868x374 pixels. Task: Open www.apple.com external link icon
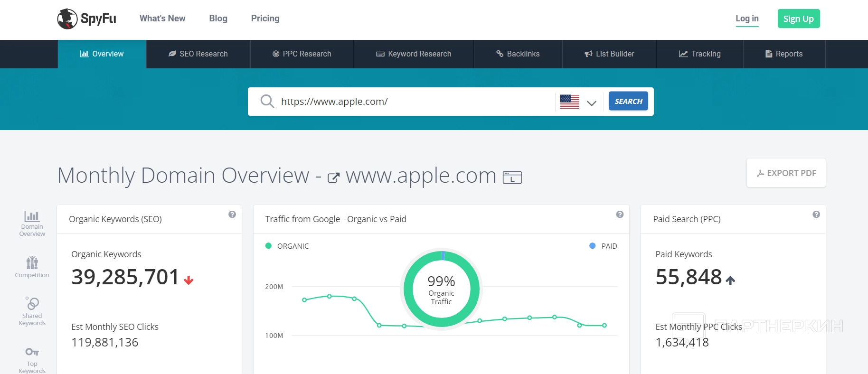pos(334,178)
